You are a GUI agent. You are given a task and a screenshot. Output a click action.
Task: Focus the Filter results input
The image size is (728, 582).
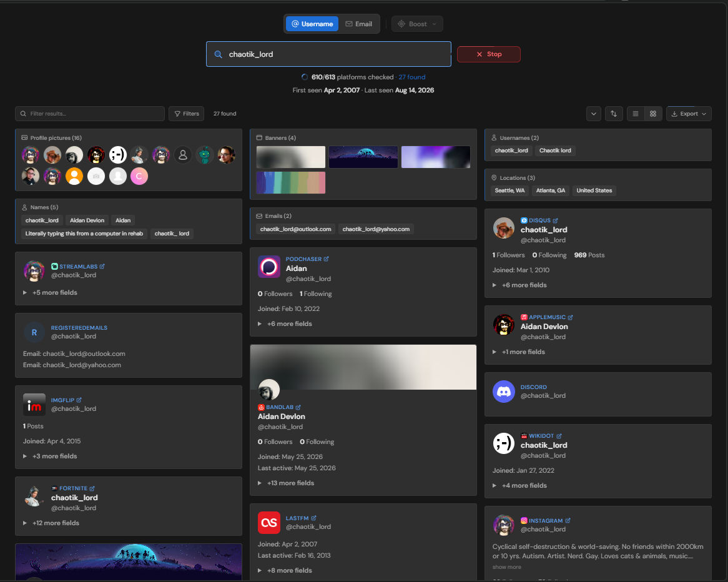tap(90, 114)
